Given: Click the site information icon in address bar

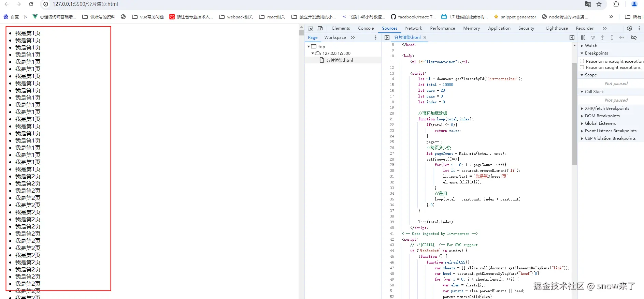Looking at the screenshot, I should click(x=46, y=4).
